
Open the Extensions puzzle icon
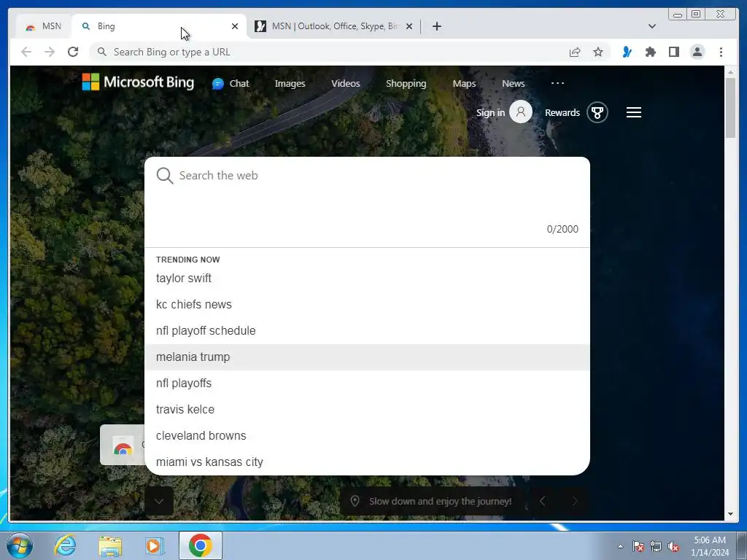(650, 52)
